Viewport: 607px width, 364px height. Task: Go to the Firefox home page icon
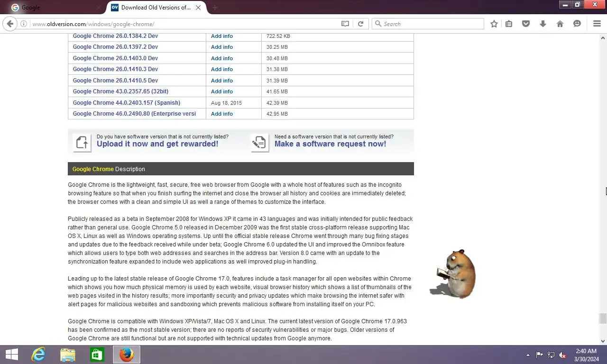click(x=560, y=24)
